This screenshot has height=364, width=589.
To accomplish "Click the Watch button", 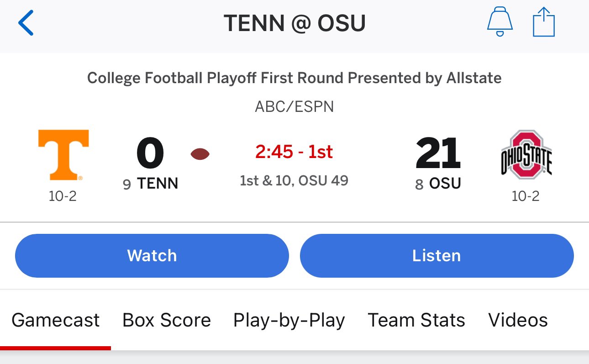I will (152, 256).
